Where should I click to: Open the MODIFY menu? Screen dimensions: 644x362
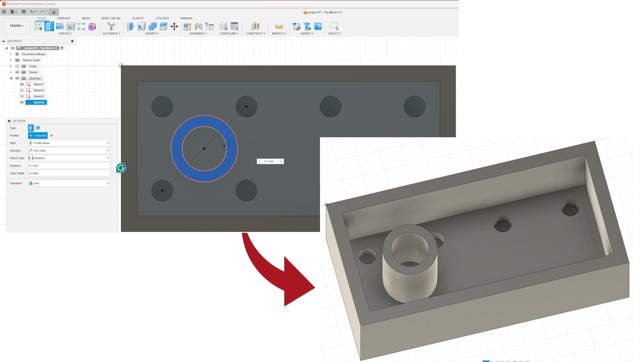pyautogui.click(x=152, y=34)
